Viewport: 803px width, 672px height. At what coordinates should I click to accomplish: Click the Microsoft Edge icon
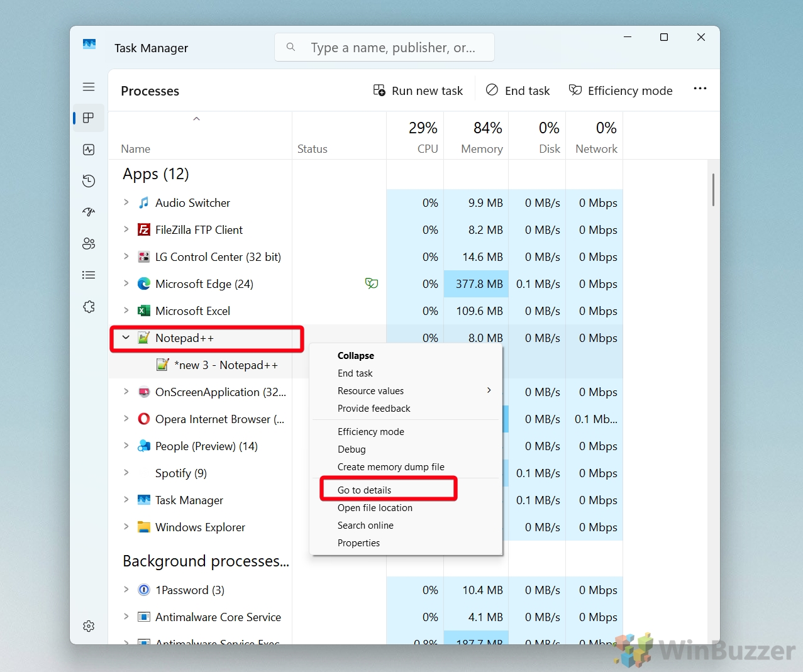[144, 284]
